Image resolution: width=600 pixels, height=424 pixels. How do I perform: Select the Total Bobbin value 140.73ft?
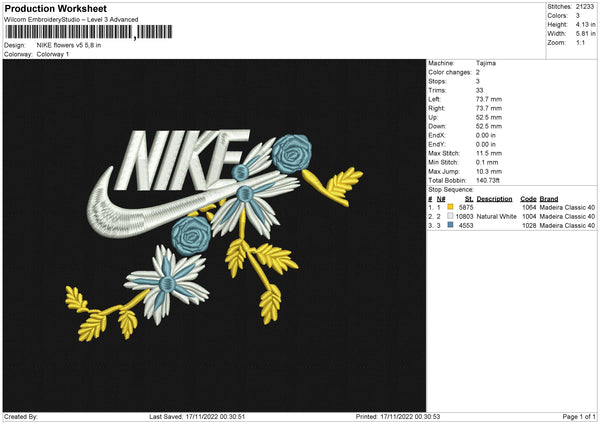point(488,180)
